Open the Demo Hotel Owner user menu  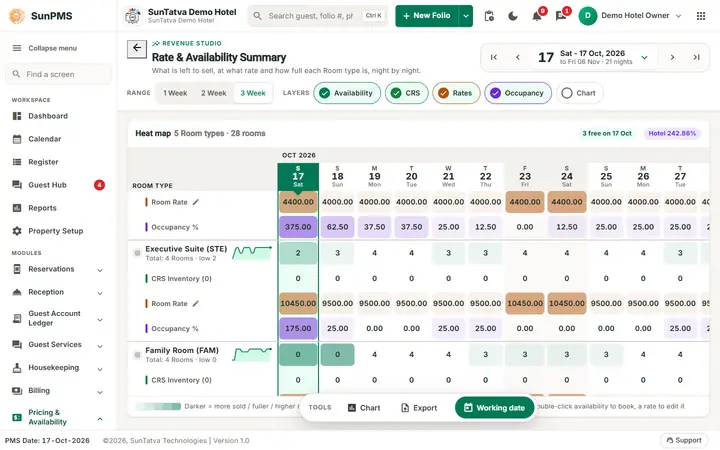[x=630, y=16]
